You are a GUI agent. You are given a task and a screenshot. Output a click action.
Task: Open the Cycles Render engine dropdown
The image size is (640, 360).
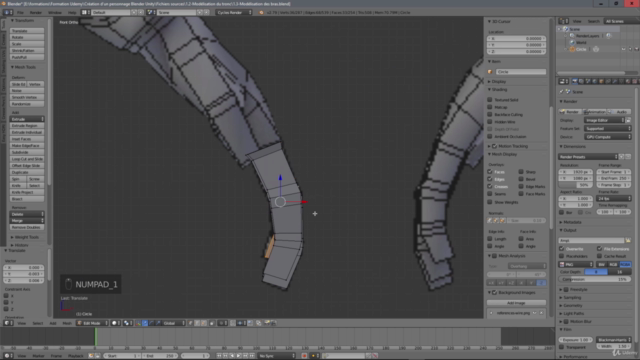234,12
